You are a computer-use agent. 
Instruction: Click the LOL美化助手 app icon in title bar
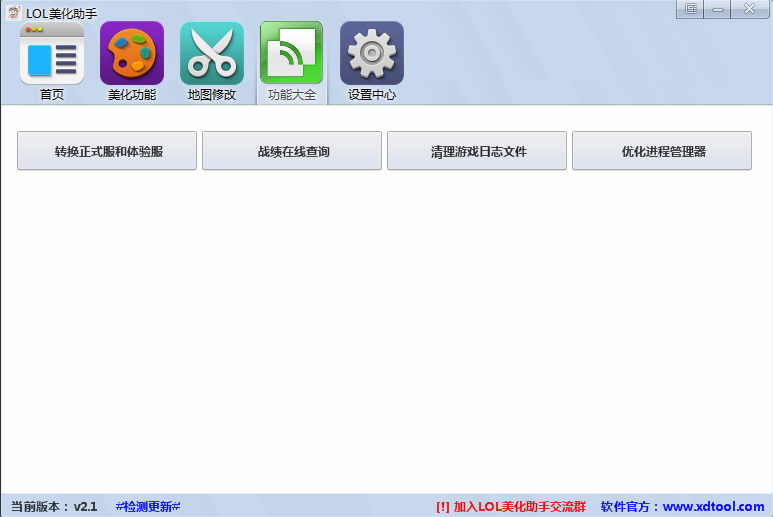click(x=14, y=13)
